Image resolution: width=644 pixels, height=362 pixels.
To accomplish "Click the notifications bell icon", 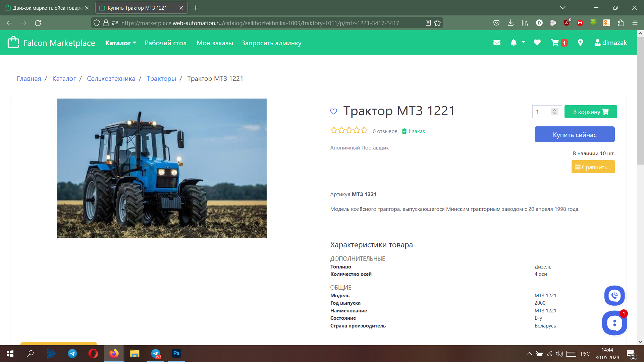I will 514,43.
